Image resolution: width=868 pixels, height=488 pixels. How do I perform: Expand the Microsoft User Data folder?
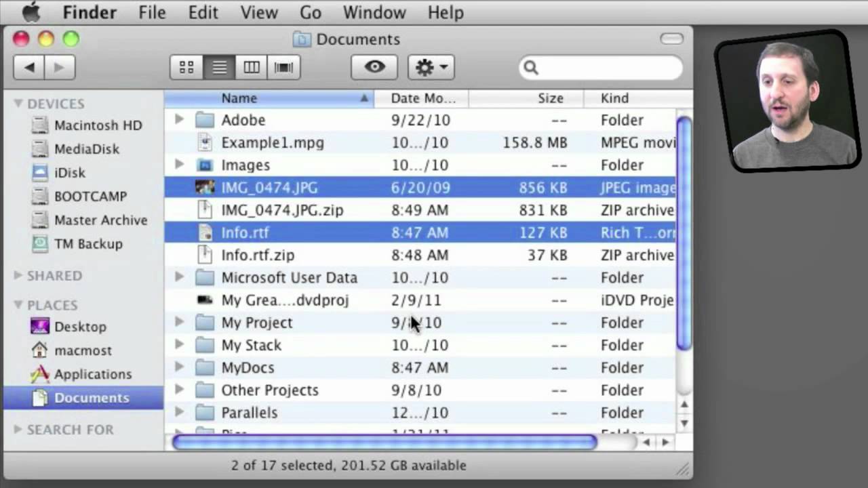[179, 277]
